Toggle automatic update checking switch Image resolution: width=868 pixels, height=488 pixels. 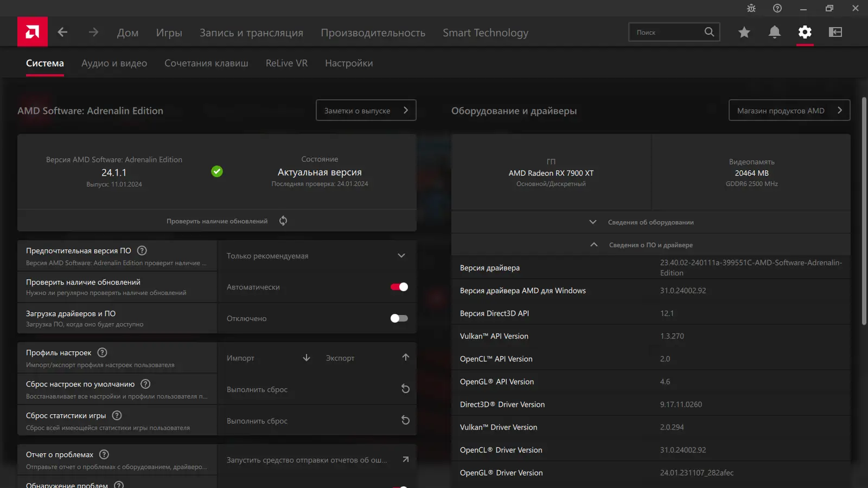click(399, 287)
